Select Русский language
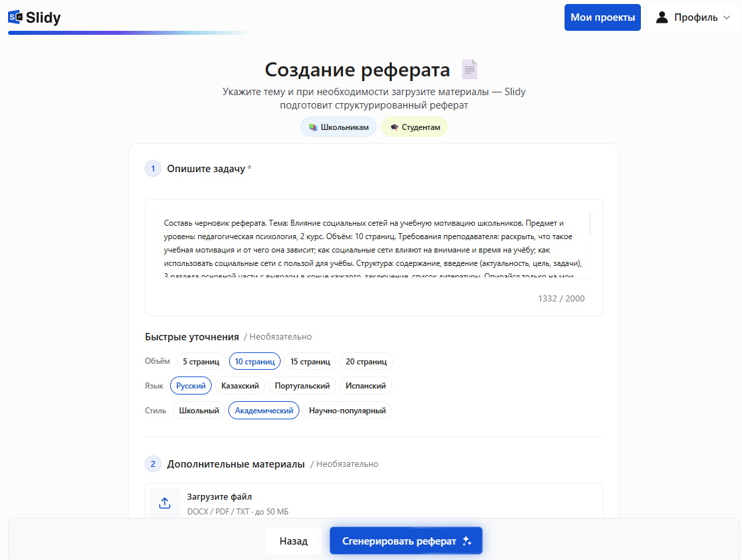 (191, 386)
